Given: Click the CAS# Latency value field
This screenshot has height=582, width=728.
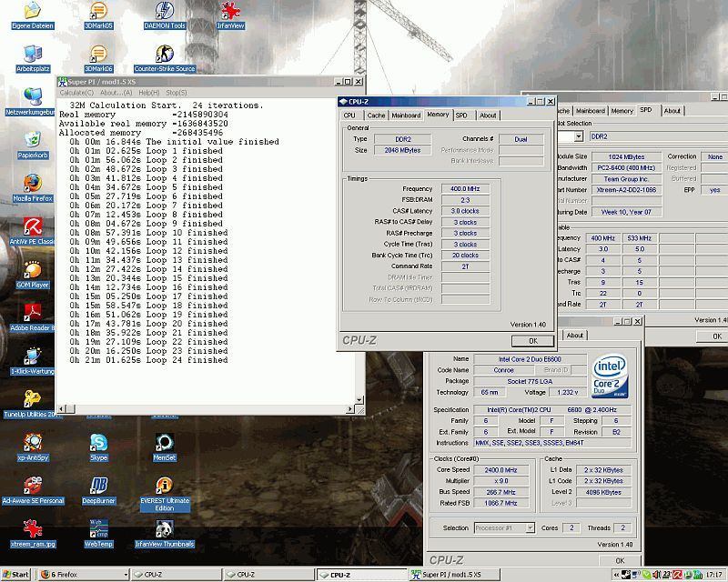Looking at the screenshot, I should pyautogui.click(x=465, y=211).
